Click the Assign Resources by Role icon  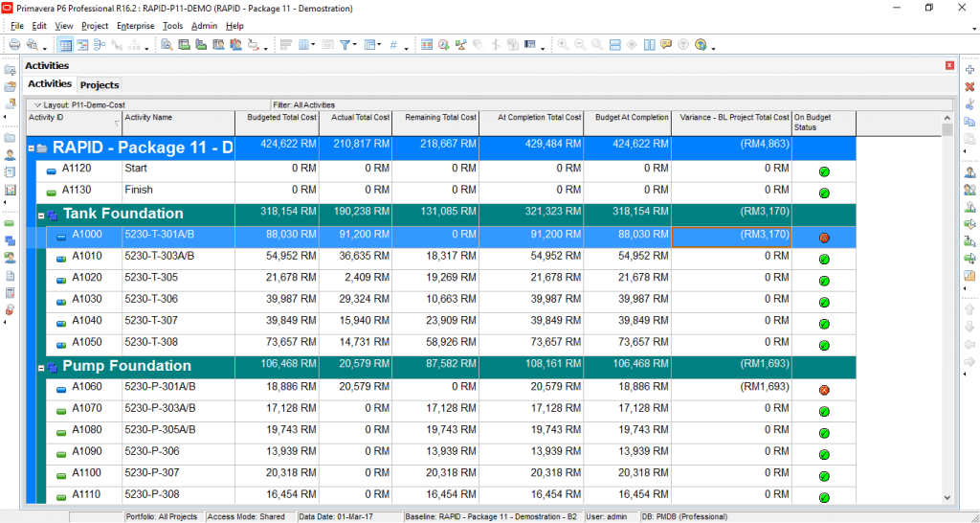pyautogui.click(x=970, y=190)
